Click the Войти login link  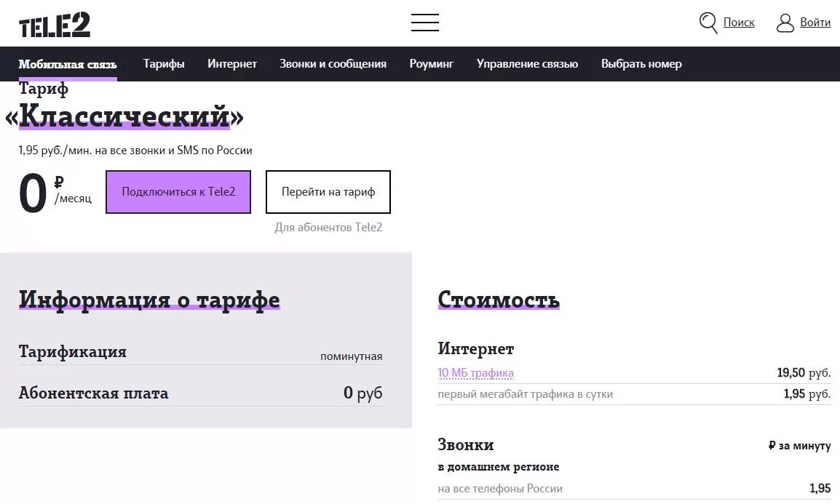click(815, 23)
